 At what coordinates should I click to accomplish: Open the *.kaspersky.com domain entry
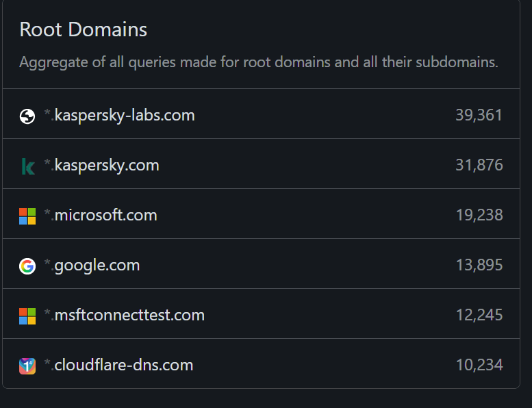(101, 165)
